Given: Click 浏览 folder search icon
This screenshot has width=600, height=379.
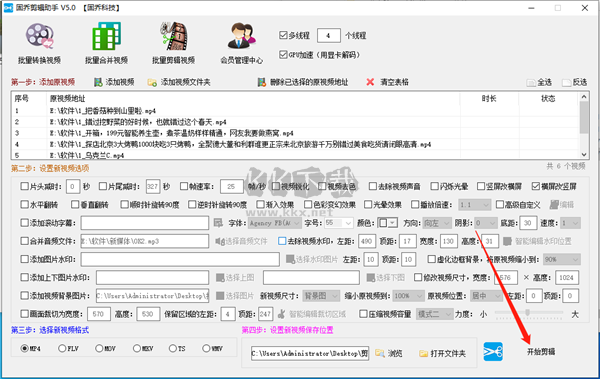Looking at the screenshot, I should pyautogui.click(x=380, y=353).
